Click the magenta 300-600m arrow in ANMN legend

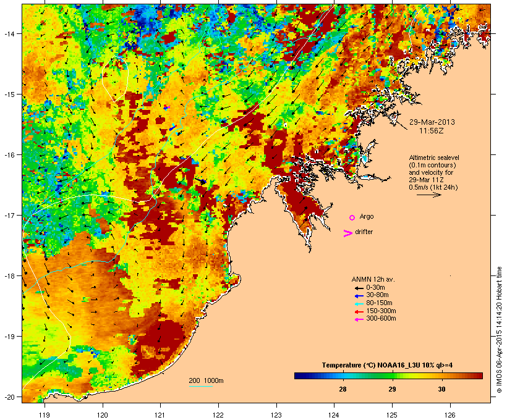pyautogui.click(x=359, y=319)
